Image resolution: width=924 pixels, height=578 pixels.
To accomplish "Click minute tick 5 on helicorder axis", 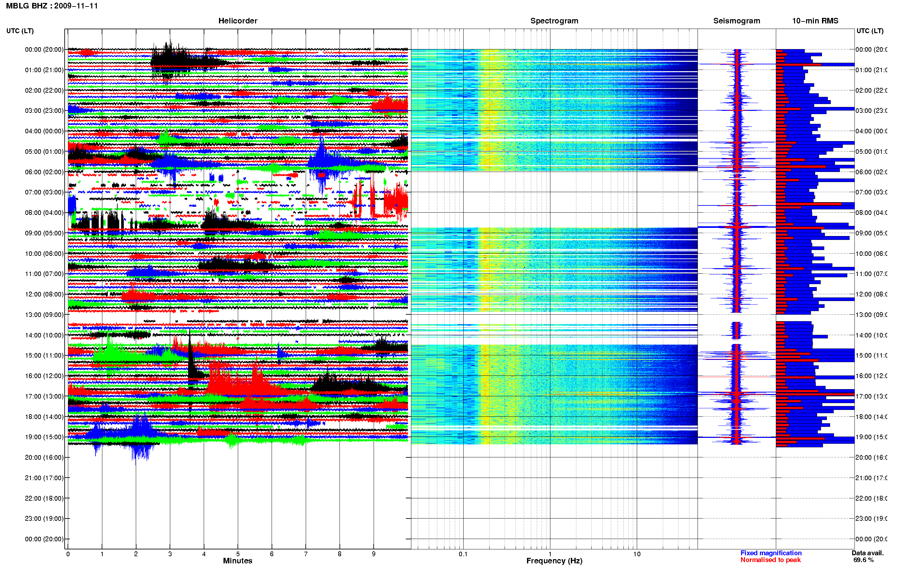I will tap(237, 554).
